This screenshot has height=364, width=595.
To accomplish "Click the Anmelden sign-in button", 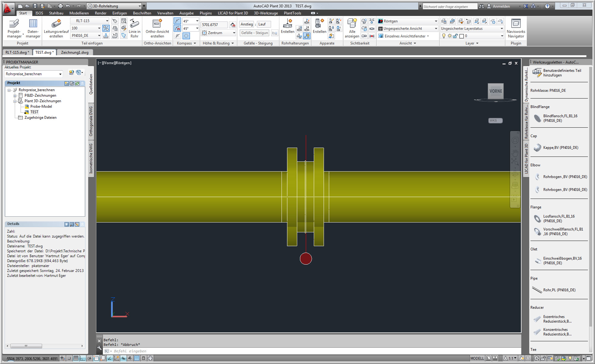I will [x=498, y=6].
